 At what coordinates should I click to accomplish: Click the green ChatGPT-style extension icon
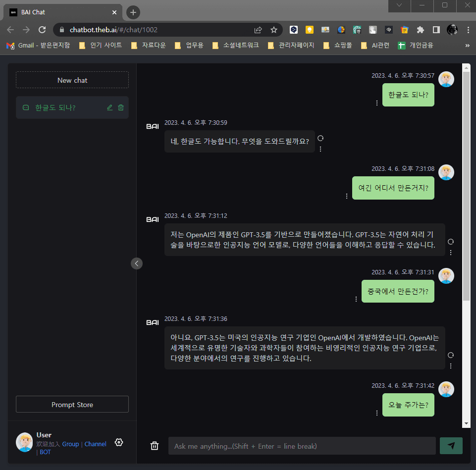(x=357, y=30)
